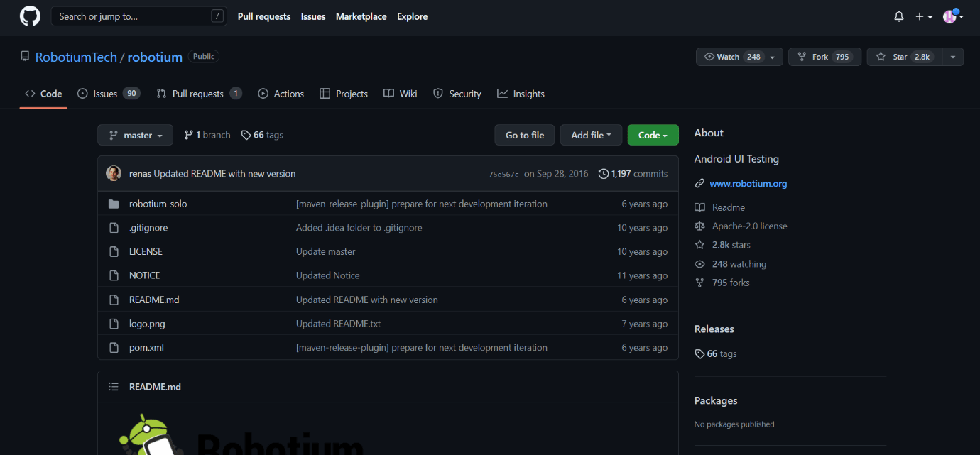Click the .gitignore file icon
This screenshot has width=980, height=455.
[x=114, y=228]
